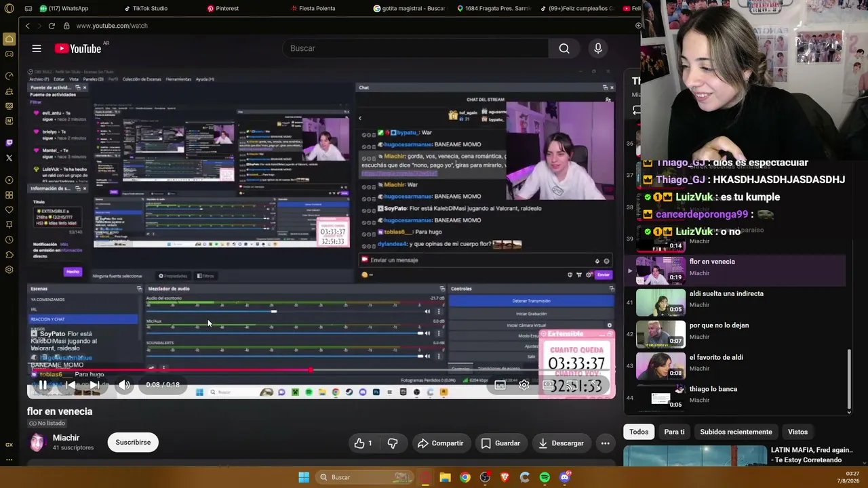Select the Todos filter chip
Image resolution: width=868 pixels, height=488 pixels.
639,432
